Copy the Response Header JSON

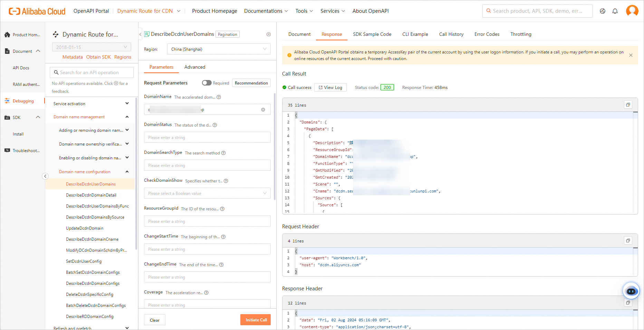[x=628, y=303]
